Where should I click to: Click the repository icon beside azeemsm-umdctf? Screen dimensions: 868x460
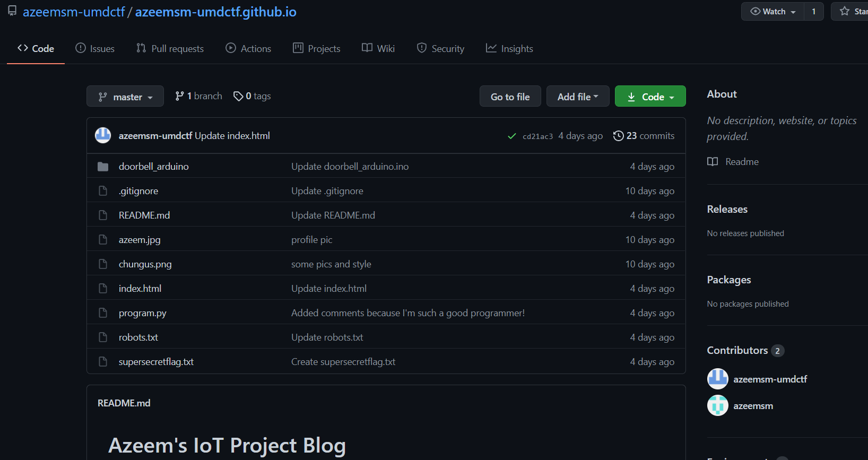click(12, 11)
